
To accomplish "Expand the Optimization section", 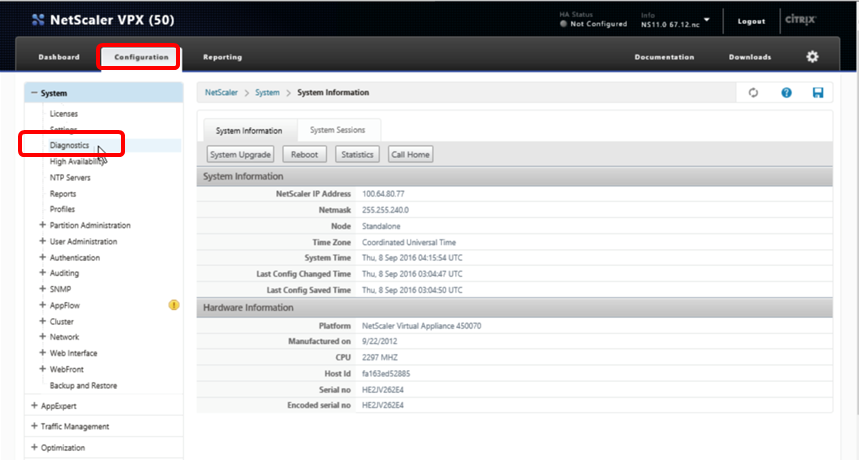I will point(34,447).
